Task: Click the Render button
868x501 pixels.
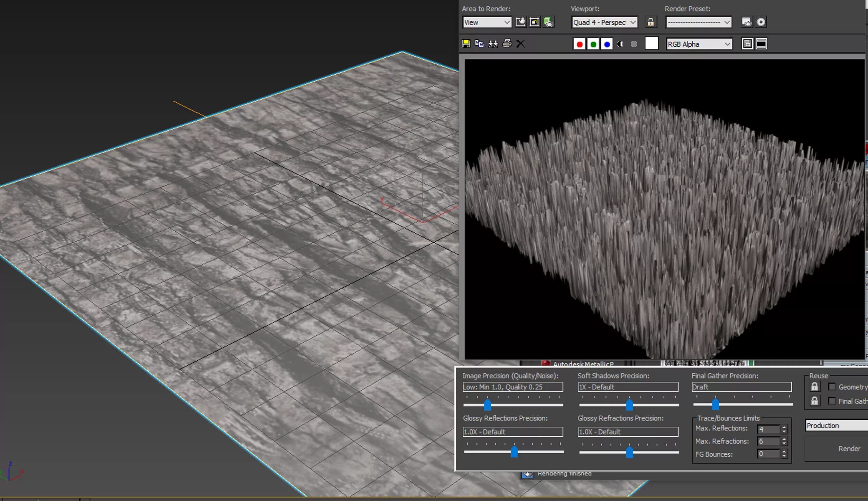Action: 849,448
